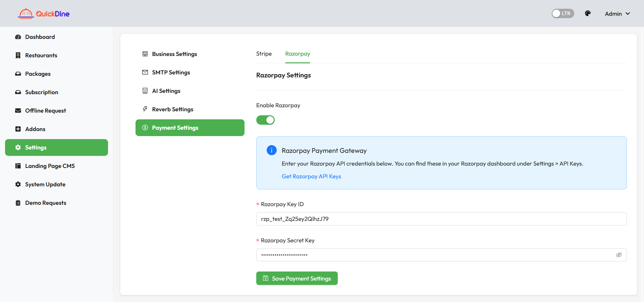Click the Razorpay Payment Gateway notice title
This screenshot has width=644, height=302.
(324, 150)
